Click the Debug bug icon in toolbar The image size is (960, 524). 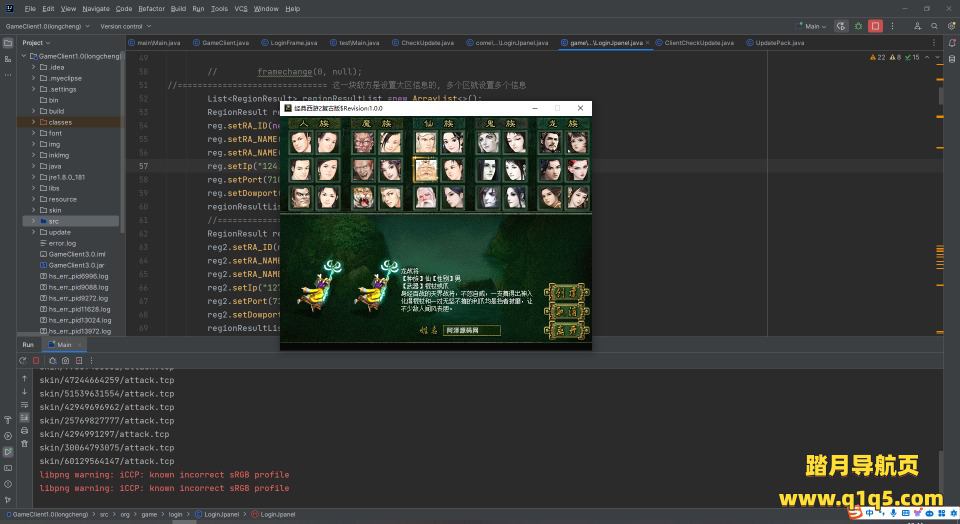tap(858, 26)
